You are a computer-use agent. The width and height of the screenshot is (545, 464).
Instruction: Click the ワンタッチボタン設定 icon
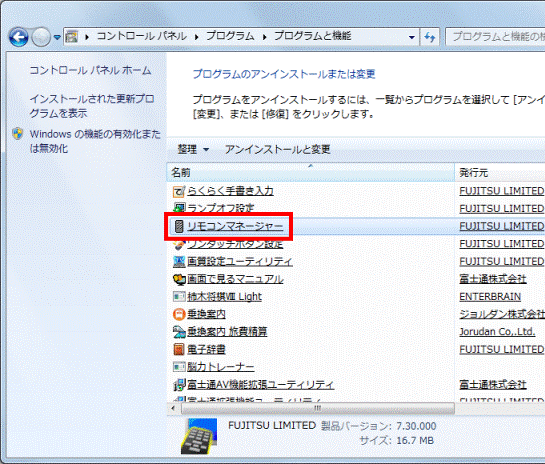179,245
